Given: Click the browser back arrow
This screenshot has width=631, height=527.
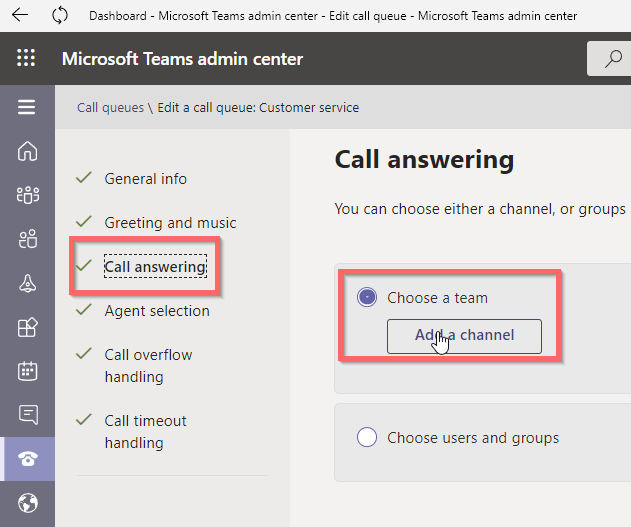Looking at the screenshot, I should click(x=20, y=15).
